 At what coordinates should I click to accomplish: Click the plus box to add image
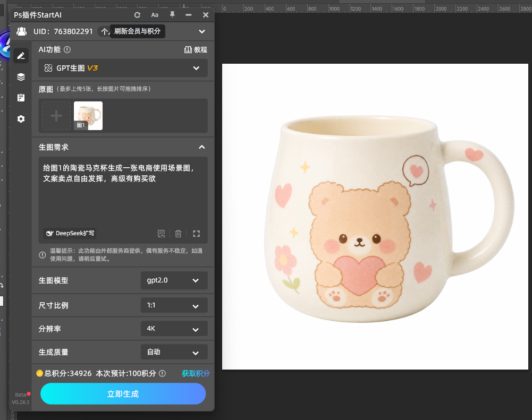click(x=56, y=116)
